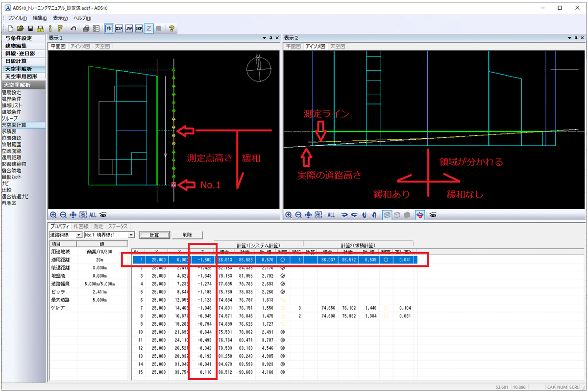
Task: Select pan tool in 表示1 view toolbar
Action: point(73,214)
